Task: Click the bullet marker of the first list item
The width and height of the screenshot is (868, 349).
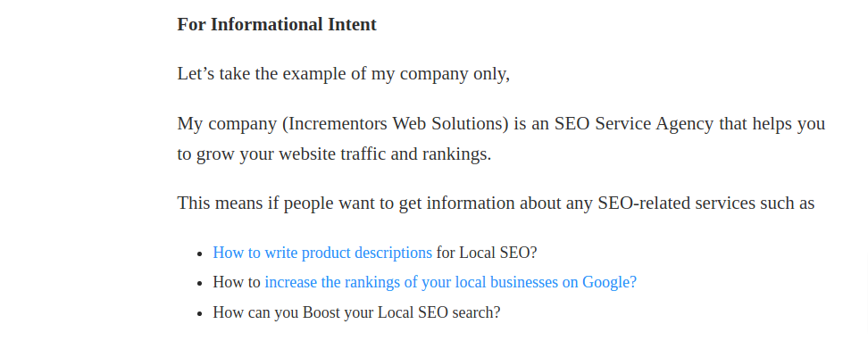Action: (200, 253)
